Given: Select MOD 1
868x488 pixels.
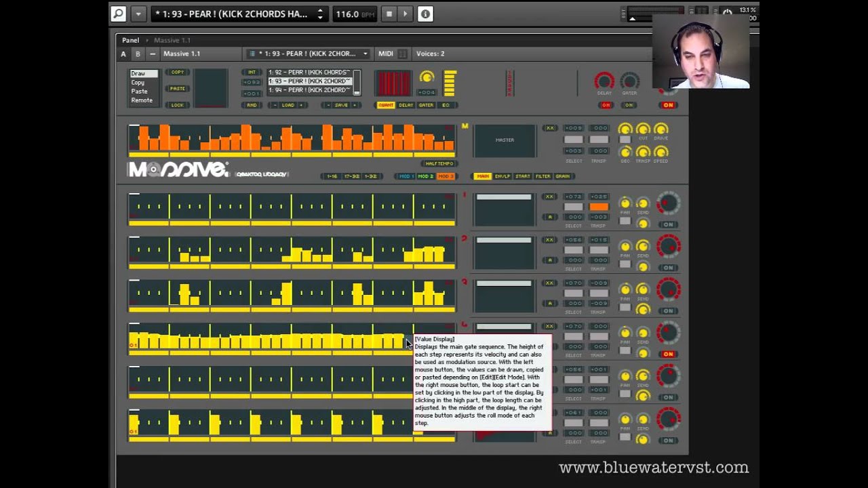Looking at the screenshot, I should point(406,176).
